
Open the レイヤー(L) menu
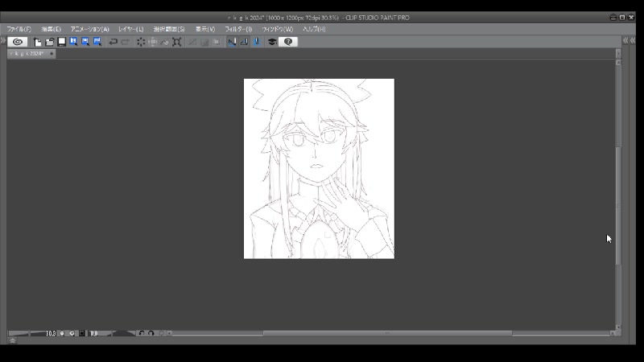tap(130, 29)
